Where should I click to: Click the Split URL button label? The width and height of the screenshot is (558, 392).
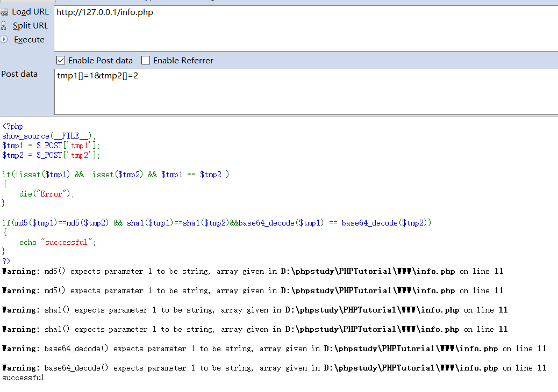(30, 26)
